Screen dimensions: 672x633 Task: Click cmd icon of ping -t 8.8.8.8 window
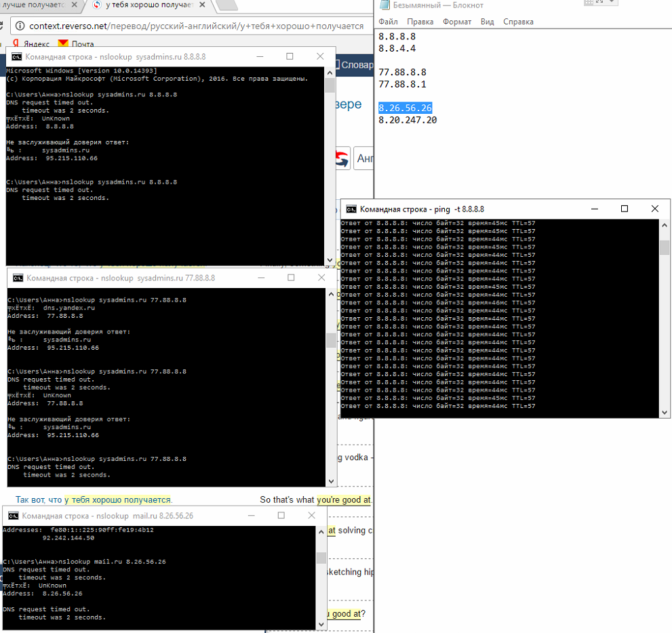point(351,209)
